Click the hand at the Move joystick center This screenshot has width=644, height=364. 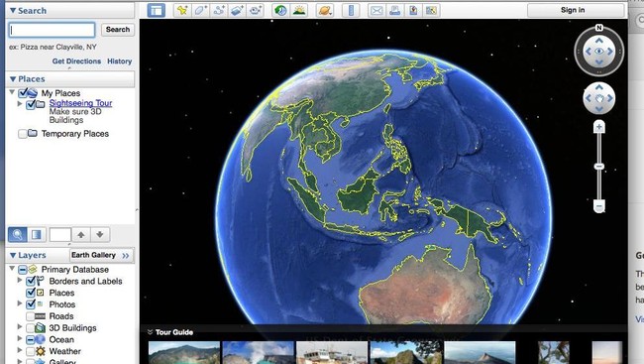[598, 98]
